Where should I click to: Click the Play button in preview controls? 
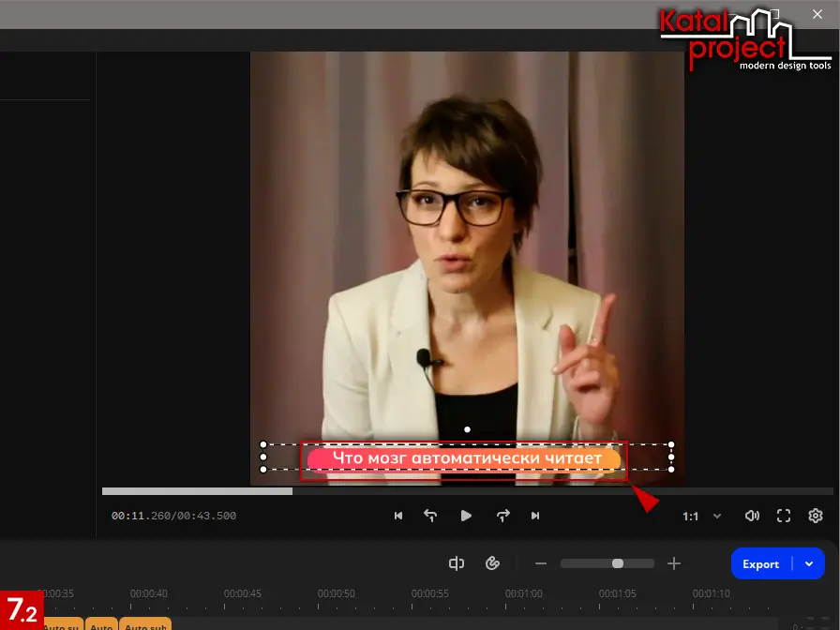(466, 516)
